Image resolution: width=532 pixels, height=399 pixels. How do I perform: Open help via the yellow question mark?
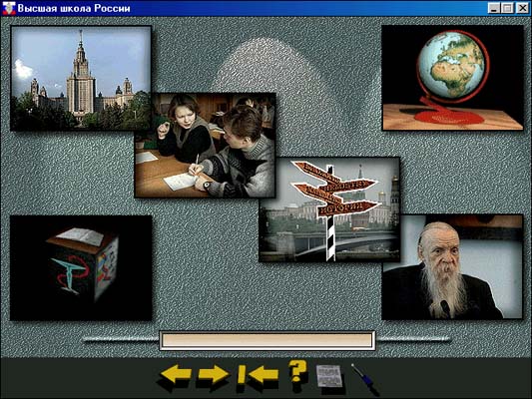[x=297, y=373]
